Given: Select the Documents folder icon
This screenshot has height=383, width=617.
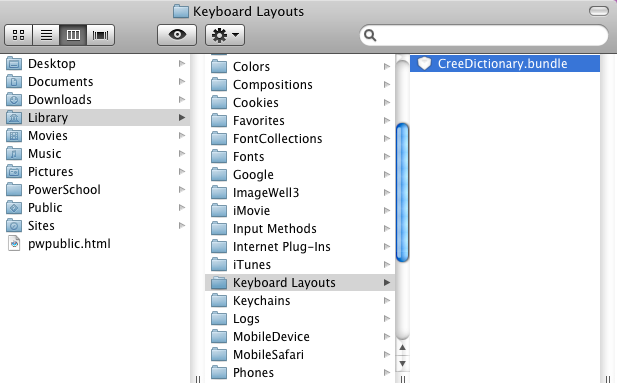Looking at the screenshot, I should point(14,81).
